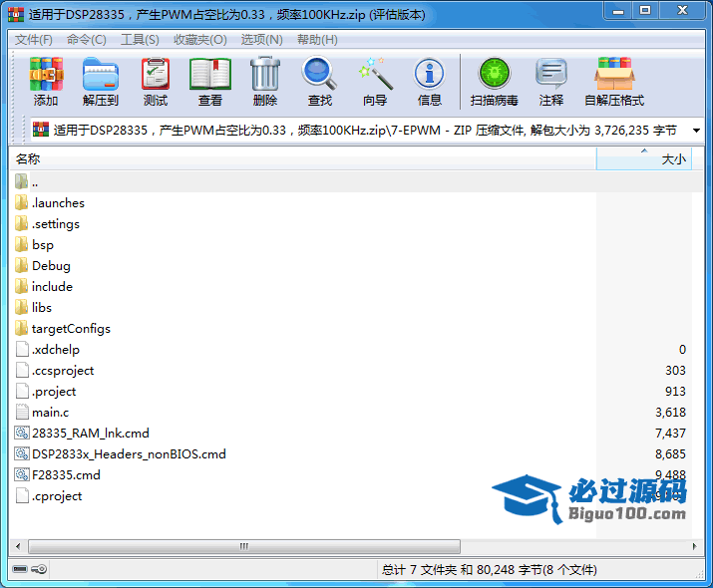Open the 命令(C) menu

[86, 40]
